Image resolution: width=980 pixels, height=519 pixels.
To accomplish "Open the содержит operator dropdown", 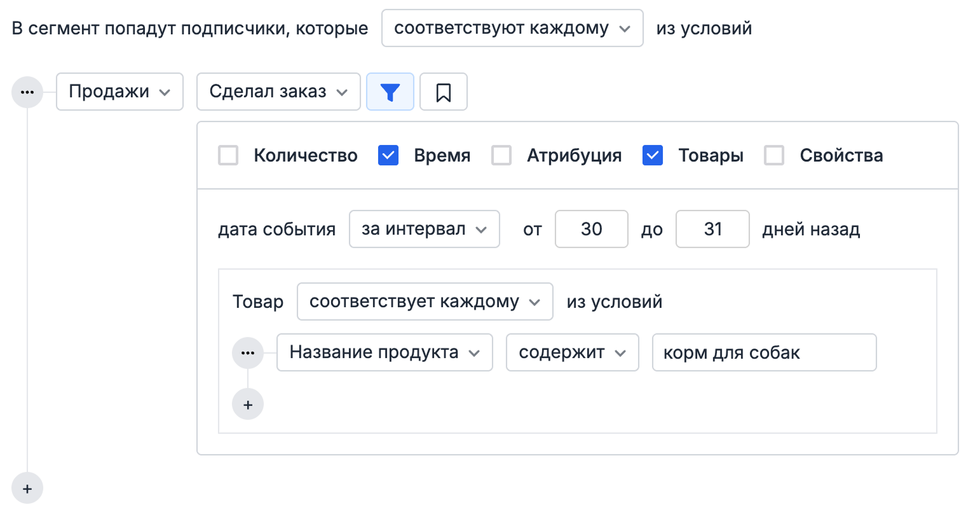I will click(572, 352).
